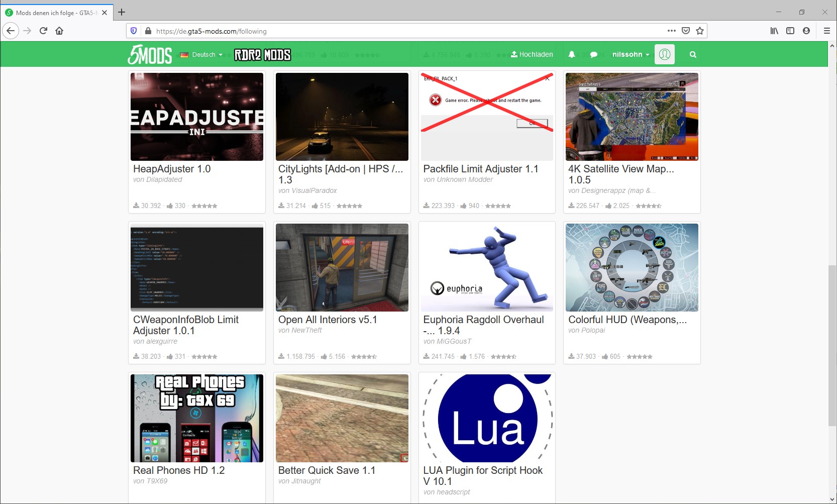
Task: Open CWeaponInfoBlob Limit Adjuster title
Action: (186, 325)
